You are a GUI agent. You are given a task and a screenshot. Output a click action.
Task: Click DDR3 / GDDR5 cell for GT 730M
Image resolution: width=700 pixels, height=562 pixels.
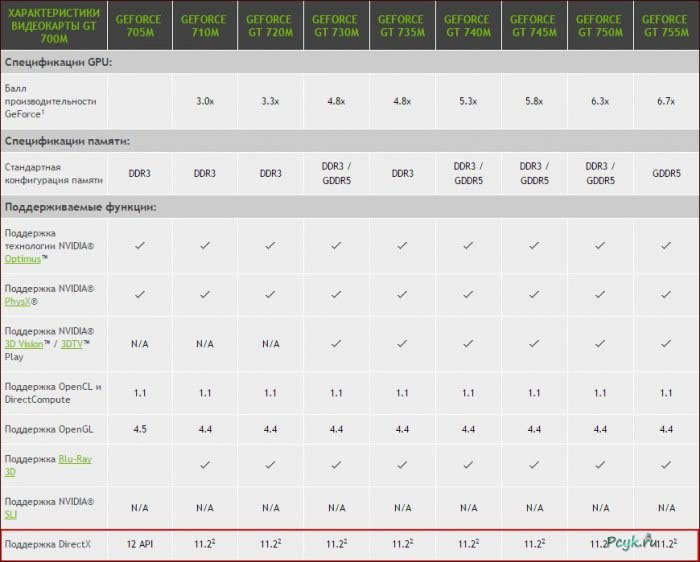click(x=336, y=174)
